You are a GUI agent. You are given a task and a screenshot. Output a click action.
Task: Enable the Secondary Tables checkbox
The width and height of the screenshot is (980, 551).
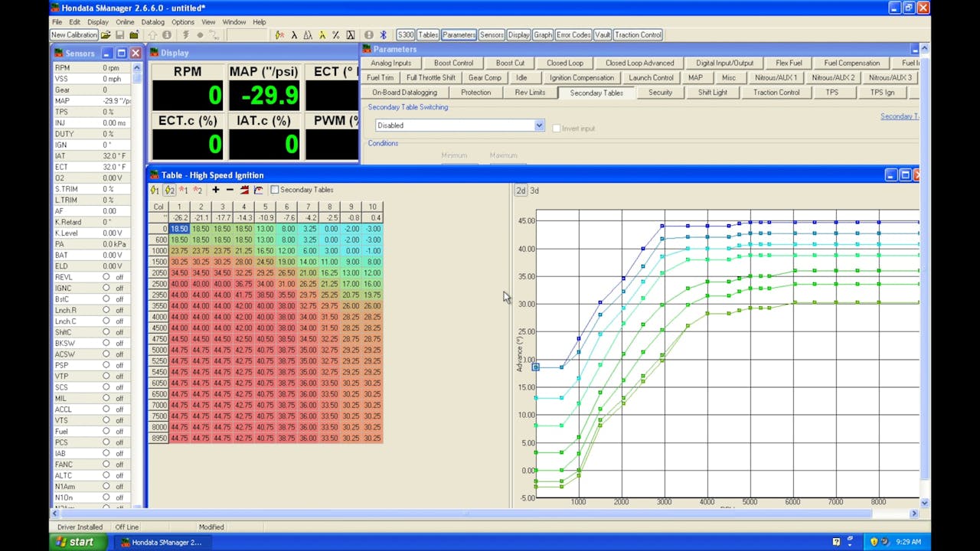(x=275, y=190)
